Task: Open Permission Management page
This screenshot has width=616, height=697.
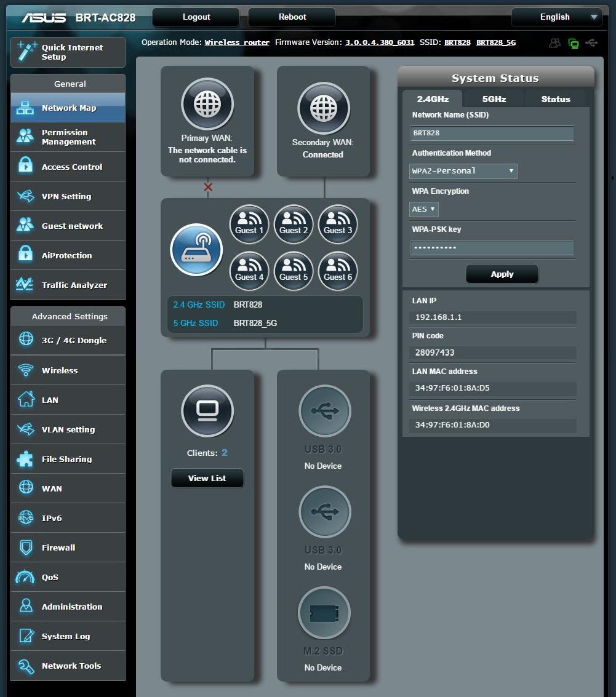Action: pos(68,137)
